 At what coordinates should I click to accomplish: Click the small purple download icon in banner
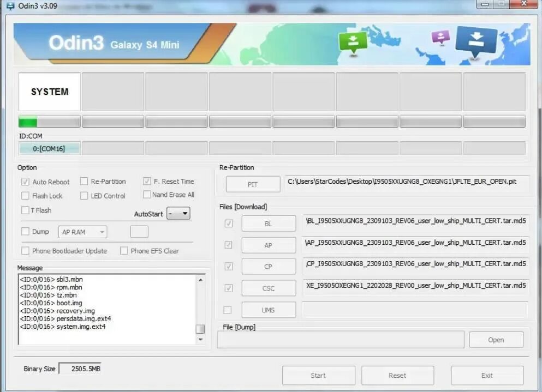(x=440, y=37)
